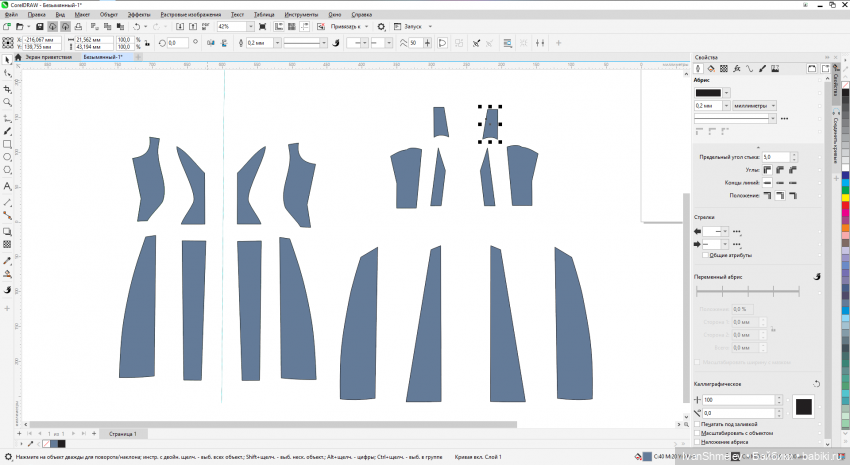The height and width of the screenshot is (465, 850).
Task: Select the Color Eyedropper tool
Action: point(7,261)
